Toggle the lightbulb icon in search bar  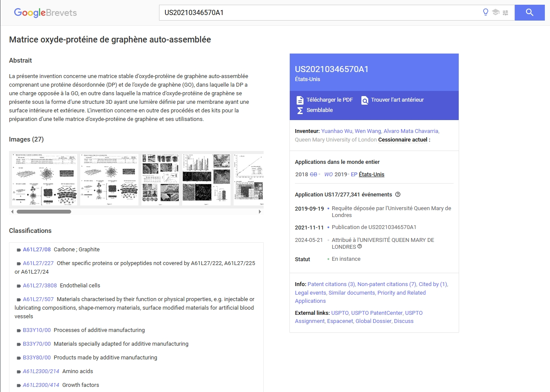coord(485,12)
